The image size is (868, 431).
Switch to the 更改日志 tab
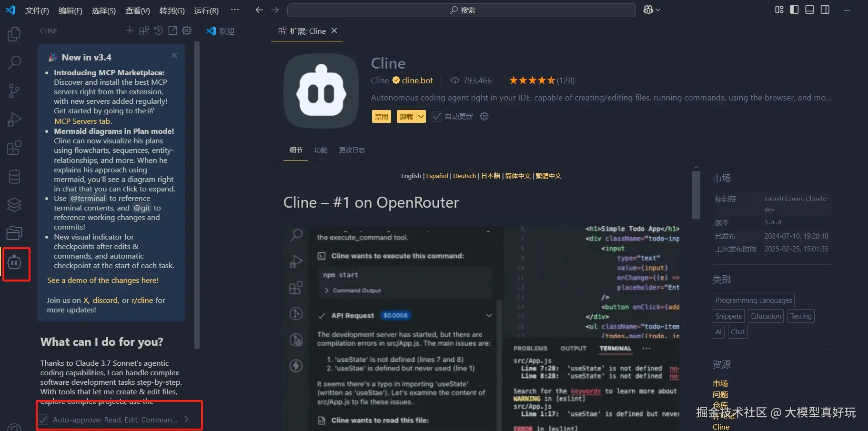click(x=352, y=150)
